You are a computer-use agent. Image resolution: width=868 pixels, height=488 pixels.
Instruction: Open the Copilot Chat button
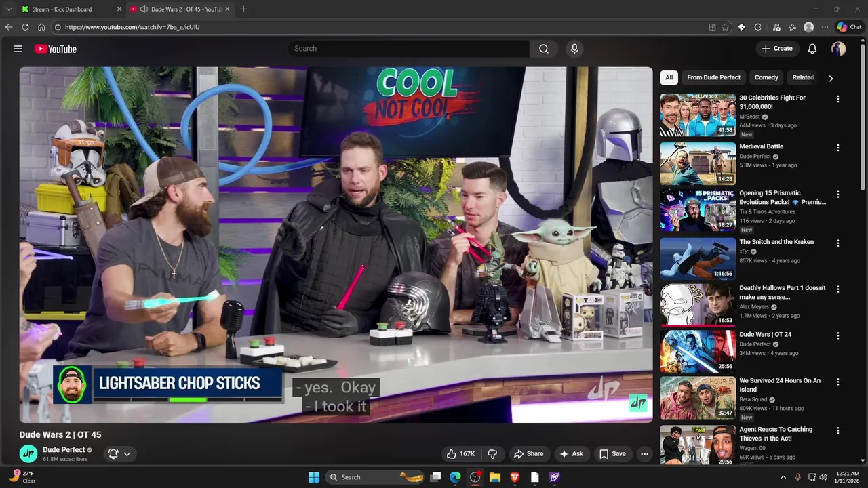849,27
